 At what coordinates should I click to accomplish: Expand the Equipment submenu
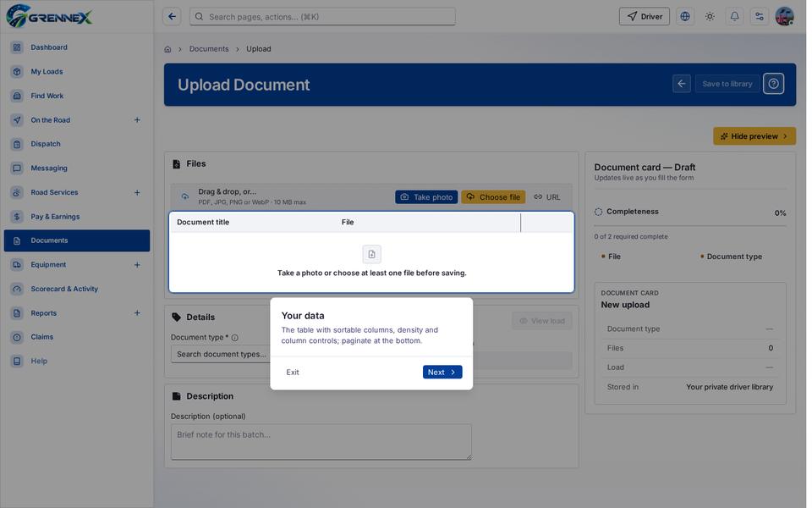click(x=137, y=265)
